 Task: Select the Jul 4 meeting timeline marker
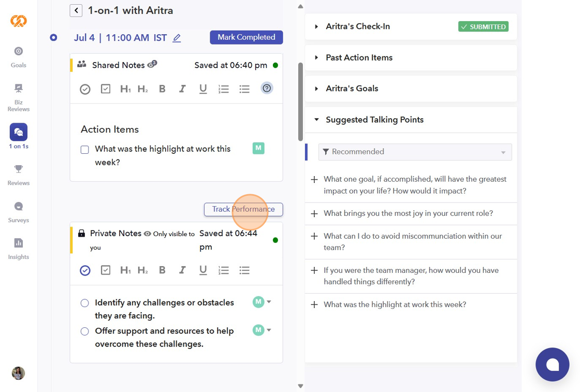pos(54,38)
